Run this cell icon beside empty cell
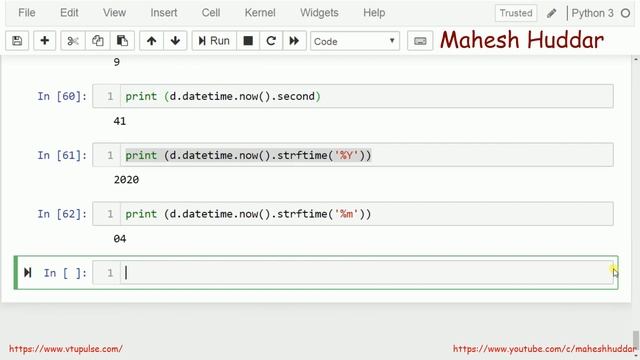The height and width of the screenshot is (360, 640). coord(27,273)
